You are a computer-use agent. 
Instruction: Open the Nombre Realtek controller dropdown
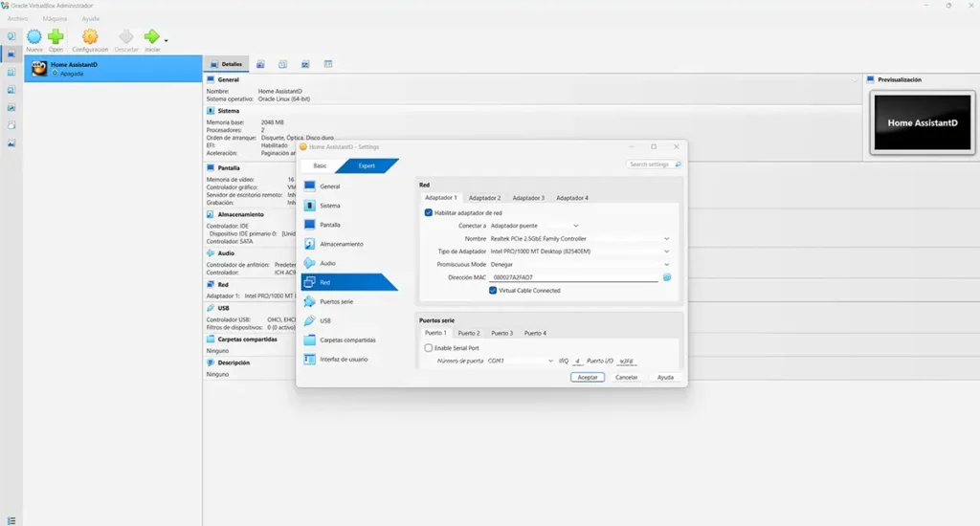click(x=579, y=239)
